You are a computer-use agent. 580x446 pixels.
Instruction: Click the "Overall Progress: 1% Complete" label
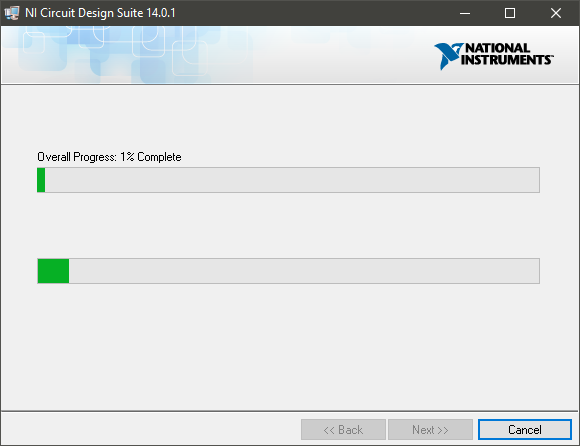(x=109, y=157)
